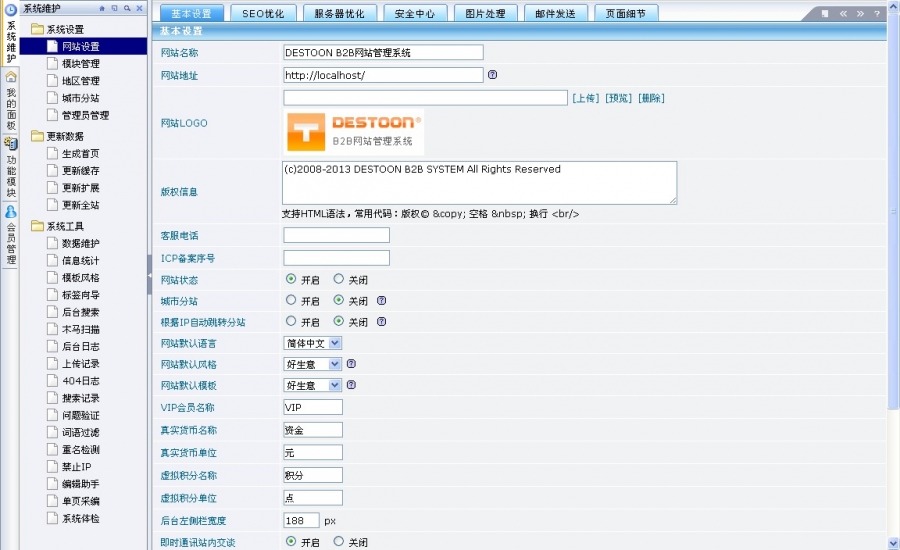Screen dimensions: 900x550
Task: Click help icon beside 网站默认模板 dropdown
Action: (x=351, y=385)
